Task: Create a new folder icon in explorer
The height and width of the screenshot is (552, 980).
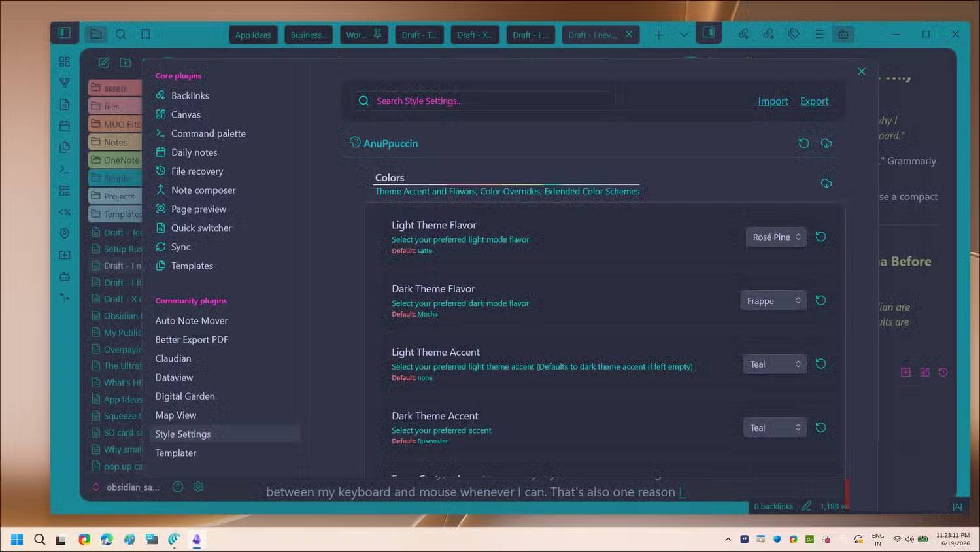Action: [126, 62]
